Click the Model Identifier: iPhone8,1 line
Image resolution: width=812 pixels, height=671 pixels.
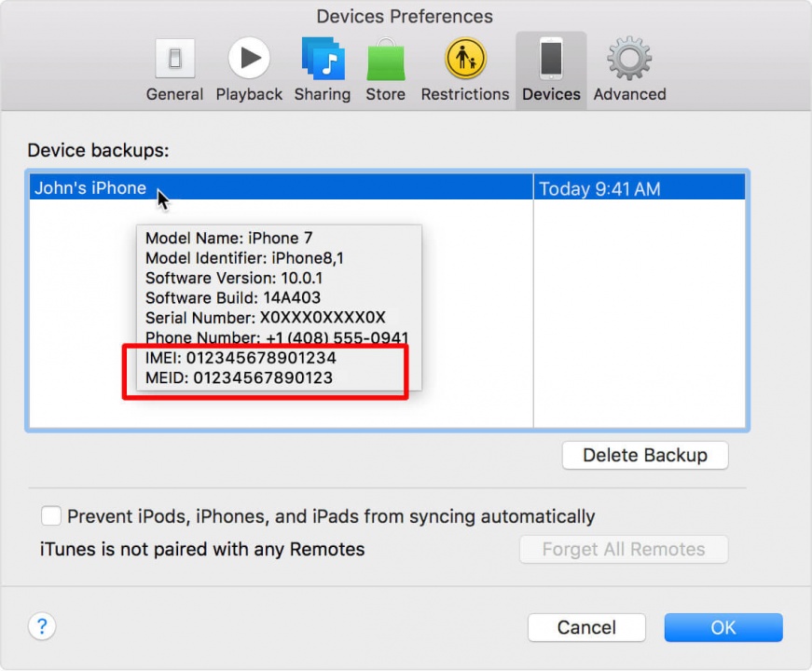point(244,258)
